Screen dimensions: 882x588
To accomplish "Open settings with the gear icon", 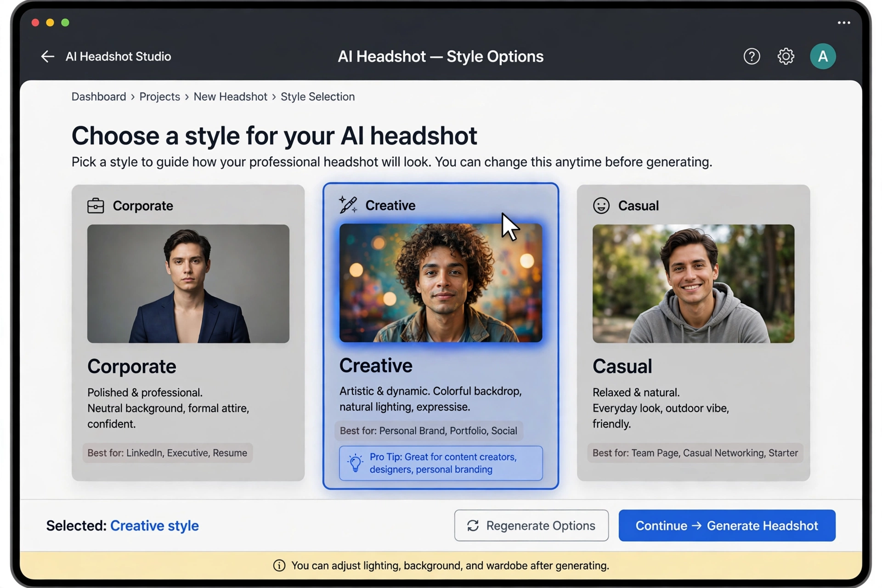I will click(x=786, y=57).
